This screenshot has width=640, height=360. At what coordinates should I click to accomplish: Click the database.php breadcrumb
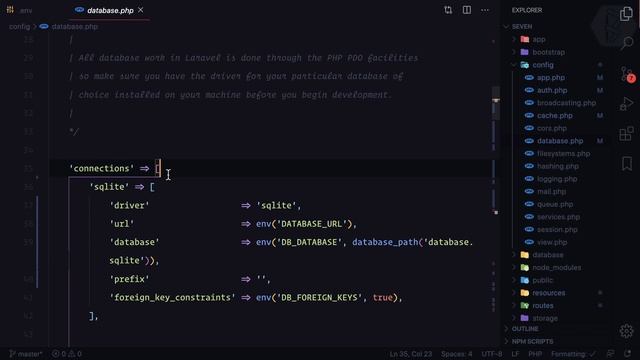click(69, 27)
